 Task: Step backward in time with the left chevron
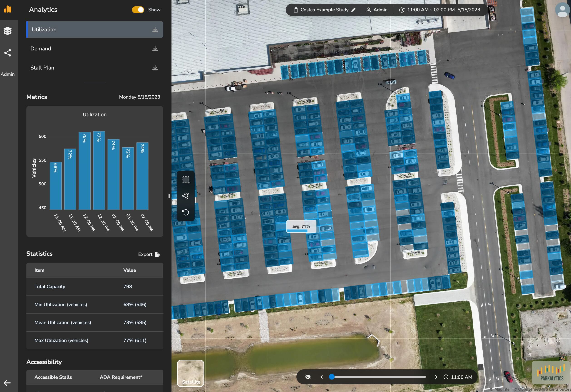[322, 377]
